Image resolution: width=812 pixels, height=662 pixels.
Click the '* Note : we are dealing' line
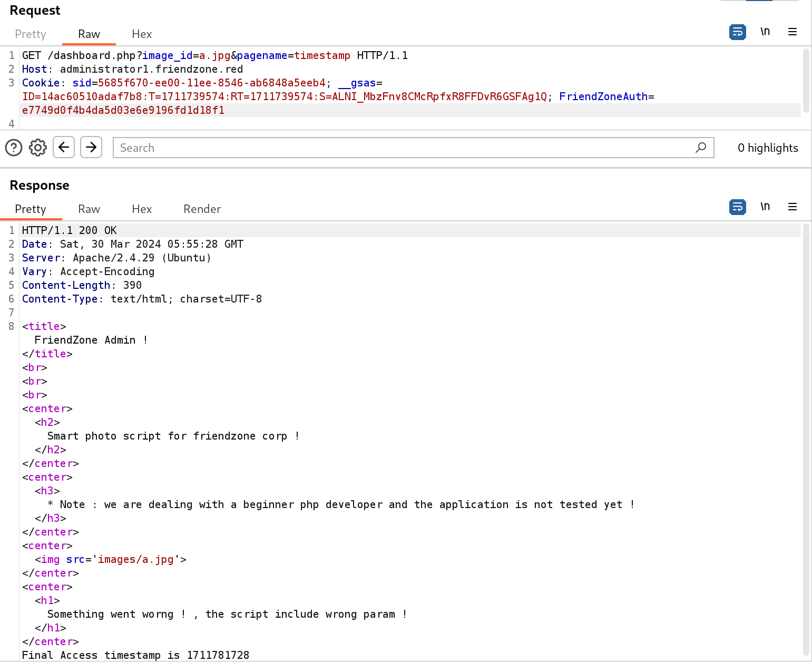341,504
